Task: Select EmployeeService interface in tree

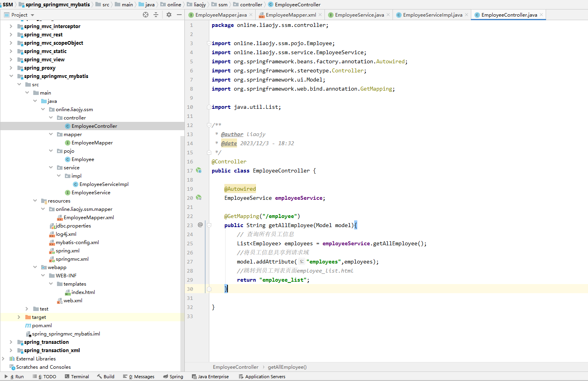Action: (91, 192)
